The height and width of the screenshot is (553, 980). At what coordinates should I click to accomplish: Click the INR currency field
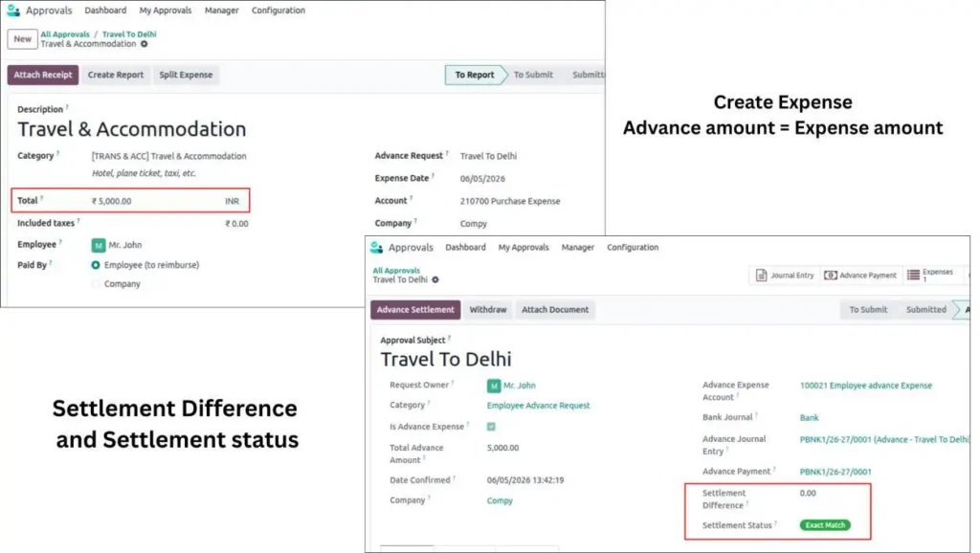point(232,202)
